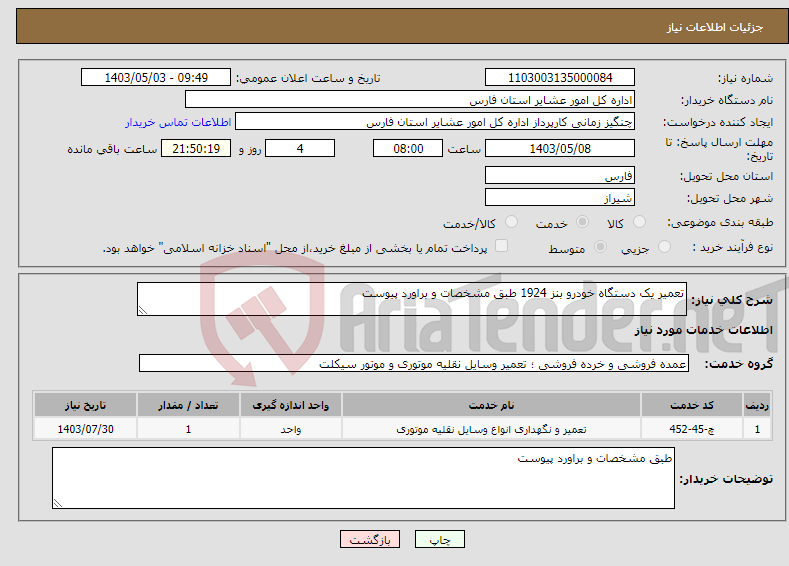Select the خدمت radio button
The image size is (789, 566).
582,222
